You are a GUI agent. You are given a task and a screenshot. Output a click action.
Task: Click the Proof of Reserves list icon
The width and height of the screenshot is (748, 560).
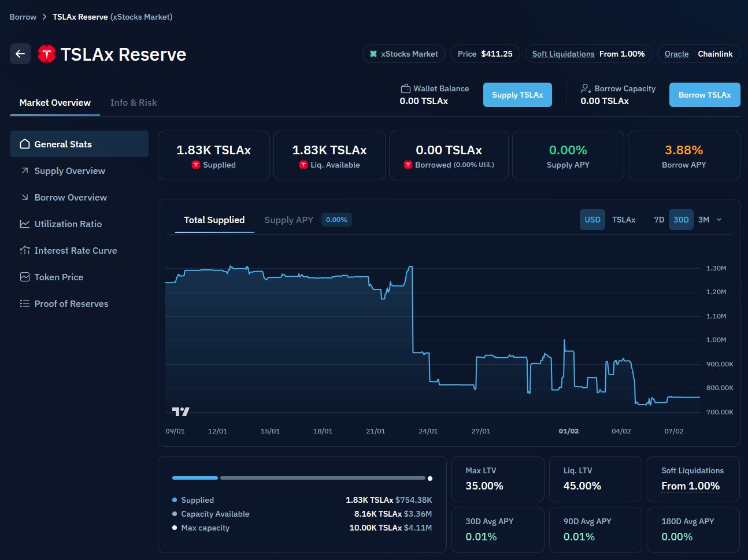point(25,303)
